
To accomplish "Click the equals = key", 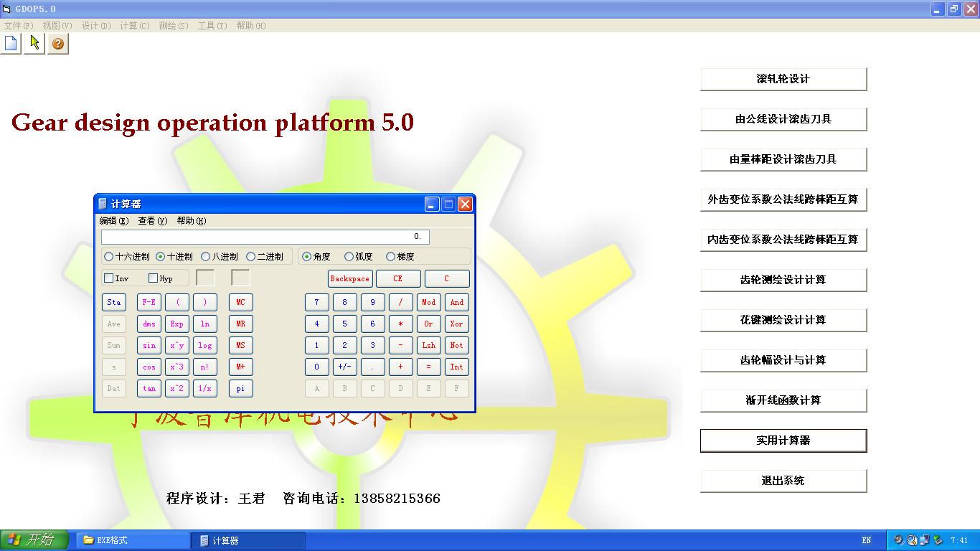I will (428, 367).
